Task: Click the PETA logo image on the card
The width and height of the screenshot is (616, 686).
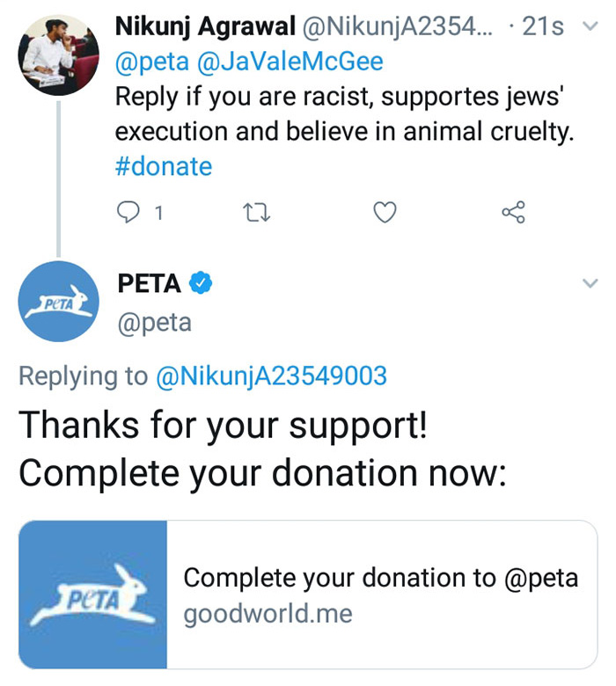Action: [93, 595]
